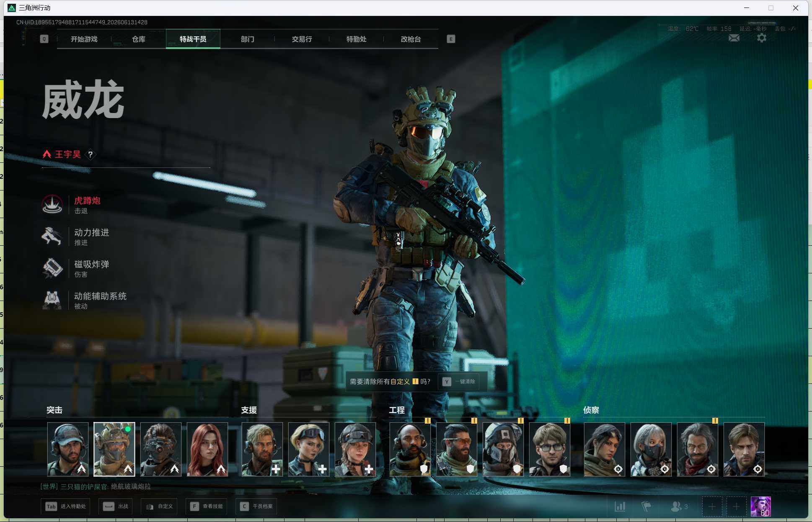Open the statistics bar chart icon
Screen dimensions: 812x522
pyautogui.click(x=620, y=507)
